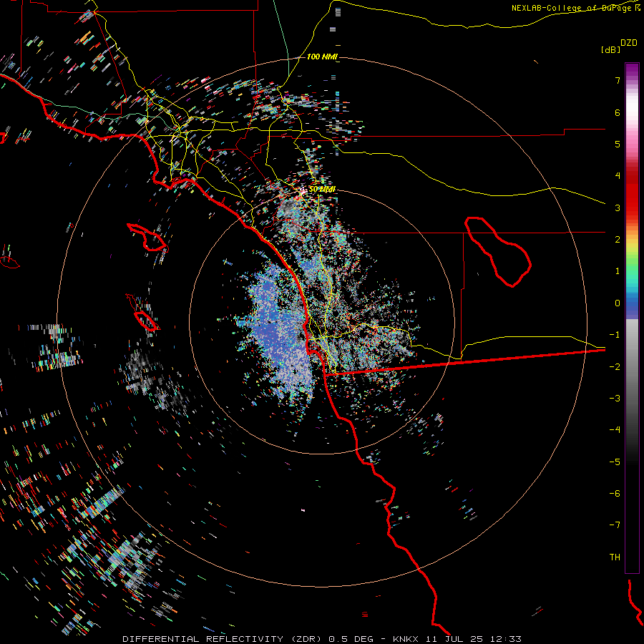Image resolution: width=644 pixels, height=644 pixels.
Task: Click the 3 value on the color scale
Action: [x=618, y=208]
